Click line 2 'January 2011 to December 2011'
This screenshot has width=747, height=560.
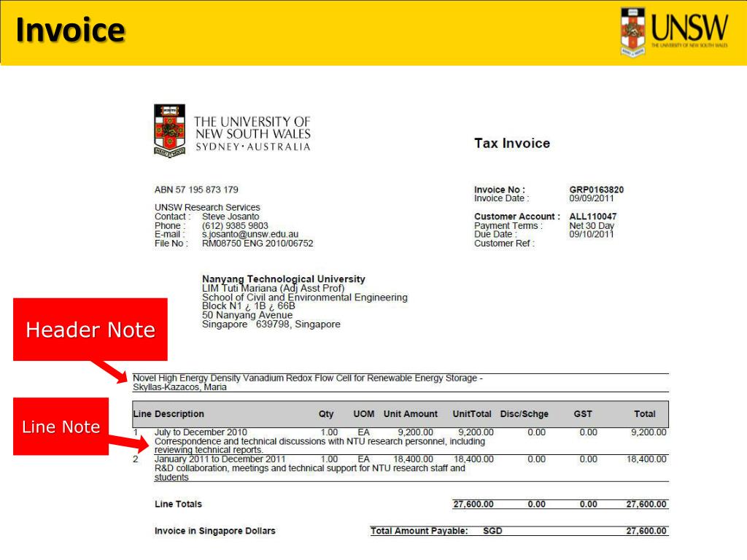coord(220,459)
